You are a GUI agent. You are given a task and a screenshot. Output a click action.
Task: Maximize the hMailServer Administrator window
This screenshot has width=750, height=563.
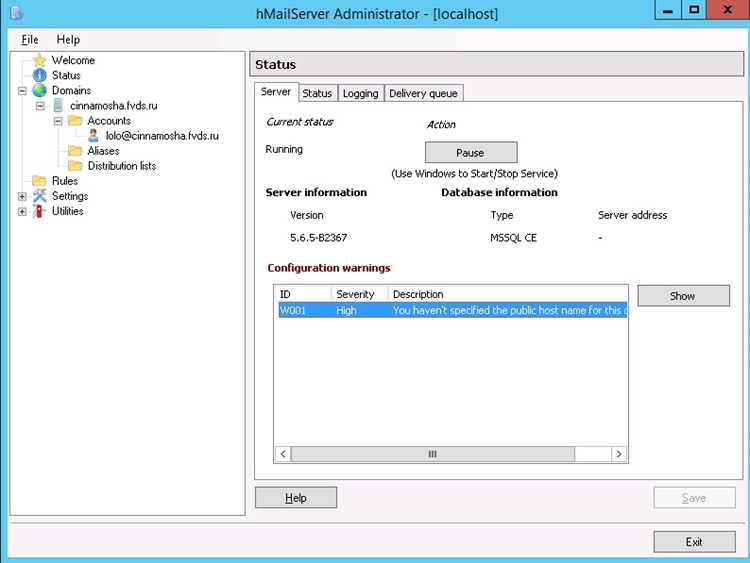click(694, 10)
